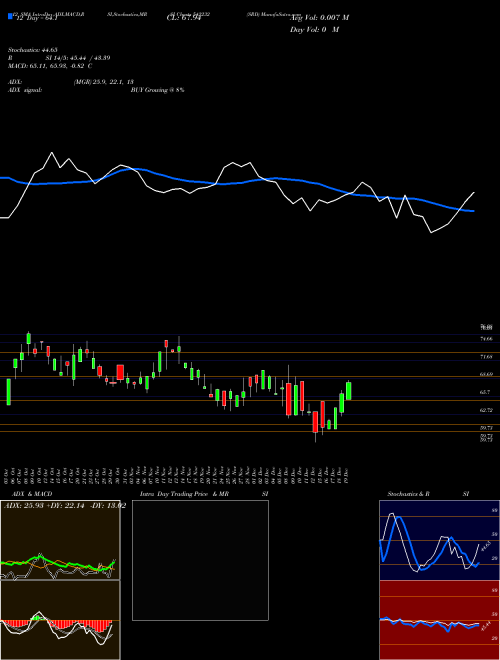500x660 pixels.
Task: Click the 'Intra Day Trading Price & MR' title
Action: [x=184, y=494]
